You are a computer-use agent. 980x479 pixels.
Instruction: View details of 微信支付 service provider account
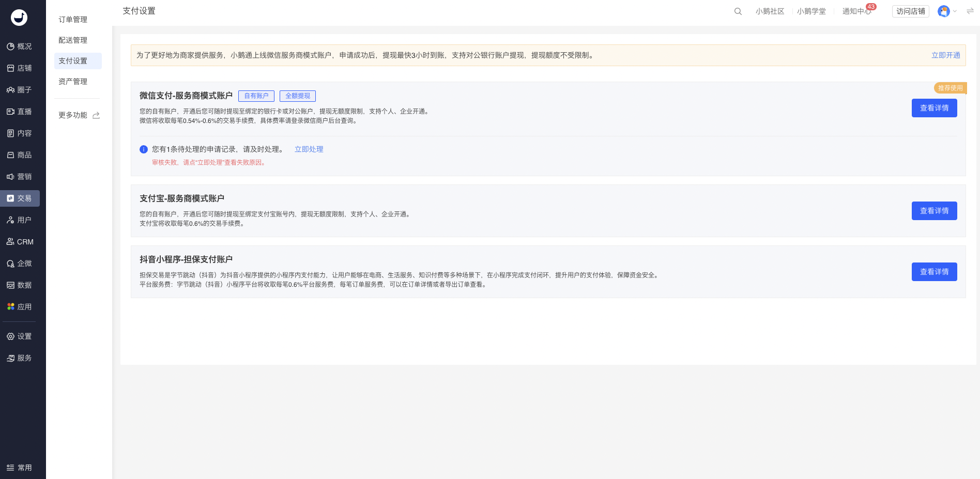point(934,108)
